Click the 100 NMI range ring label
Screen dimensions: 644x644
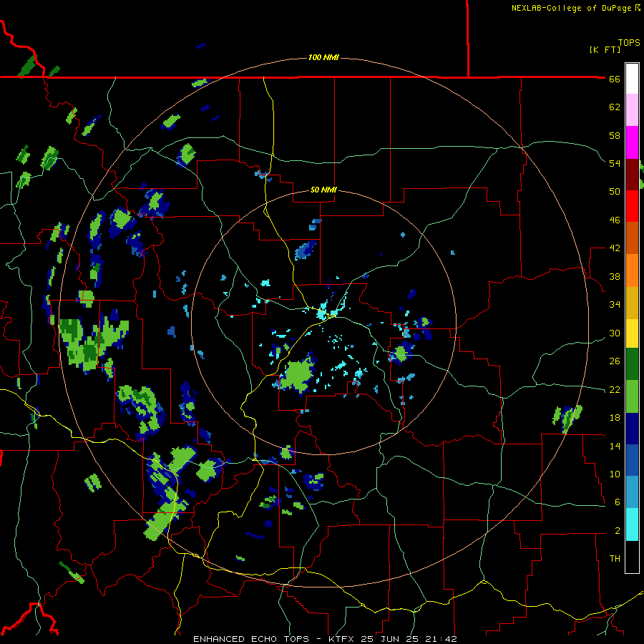coord(323,57)
